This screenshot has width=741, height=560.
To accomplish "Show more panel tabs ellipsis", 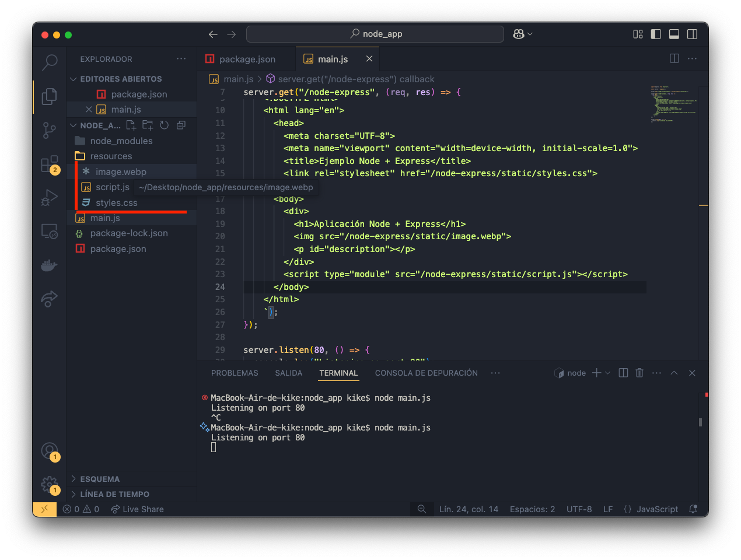I will (495, 373).
